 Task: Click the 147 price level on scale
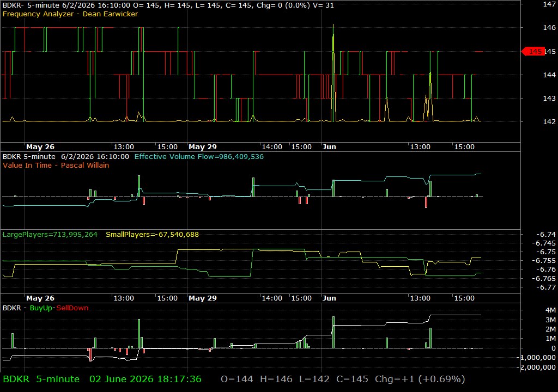[549, 4]
